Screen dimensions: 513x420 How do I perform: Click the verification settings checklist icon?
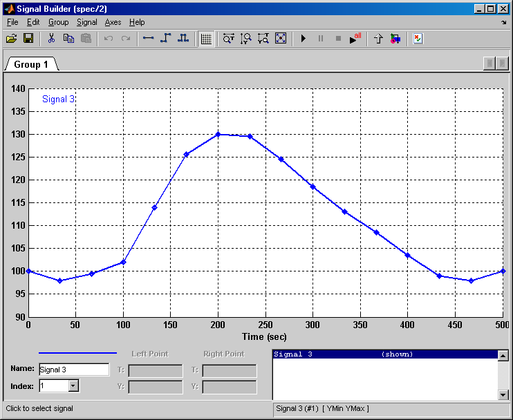pyautogui.click(x=418, y=39)
